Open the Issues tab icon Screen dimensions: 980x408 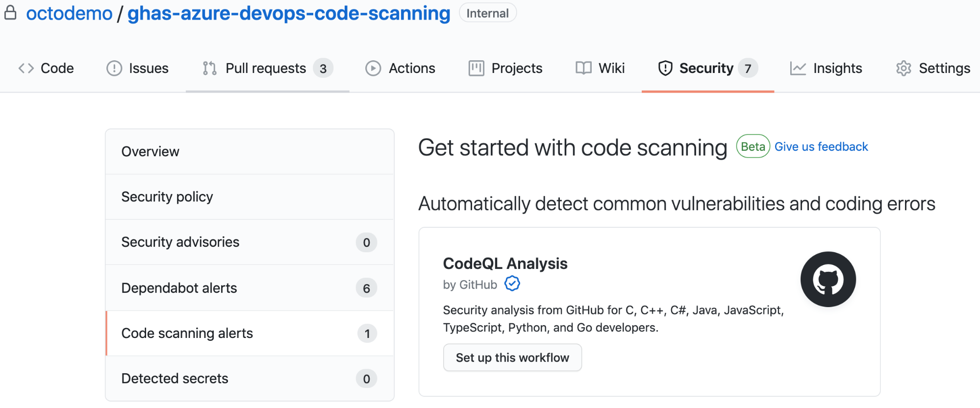tap(113, 69)
